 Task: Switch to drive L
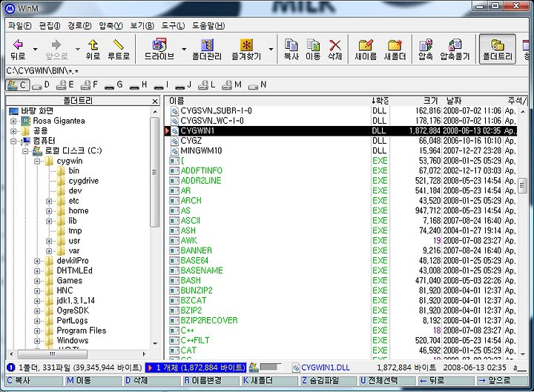[207, 84]
